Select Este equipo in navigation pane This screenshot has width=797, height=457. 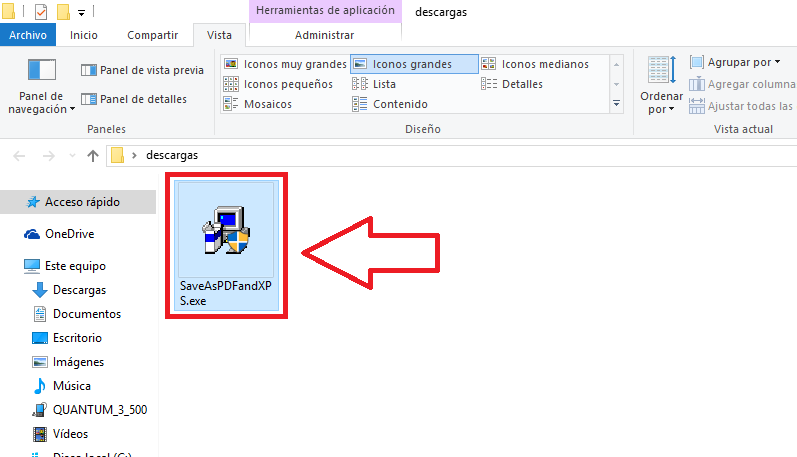tap(65, 266)
